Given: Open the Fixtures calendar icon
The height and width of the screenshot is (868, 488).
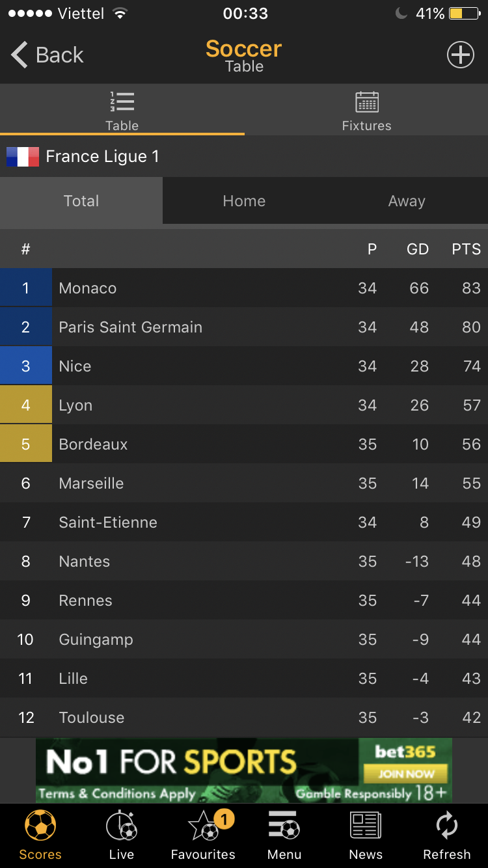Looking at the screenshot, I should click(x=367, y=103).
